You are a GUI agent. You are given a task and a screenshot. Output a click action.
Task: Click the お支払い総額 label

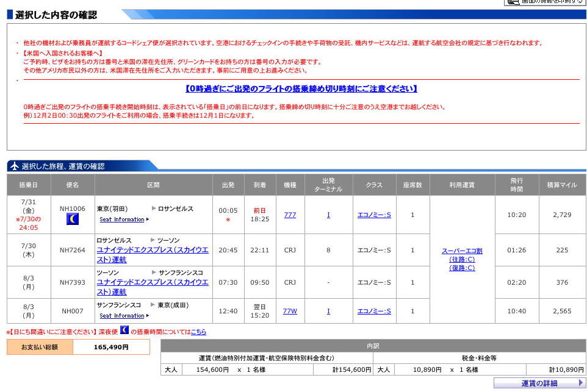pyautogui.click(x=40, y=347)
